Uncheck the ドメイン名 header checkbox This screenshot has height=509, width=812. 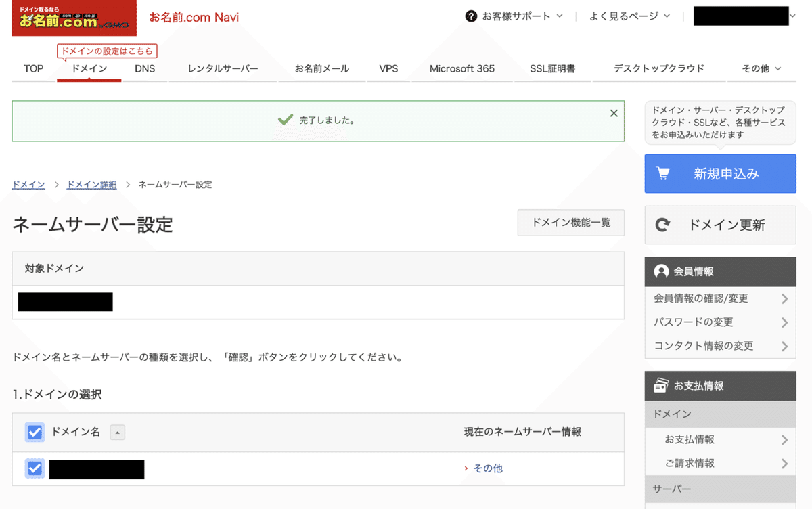pos(35,432)
